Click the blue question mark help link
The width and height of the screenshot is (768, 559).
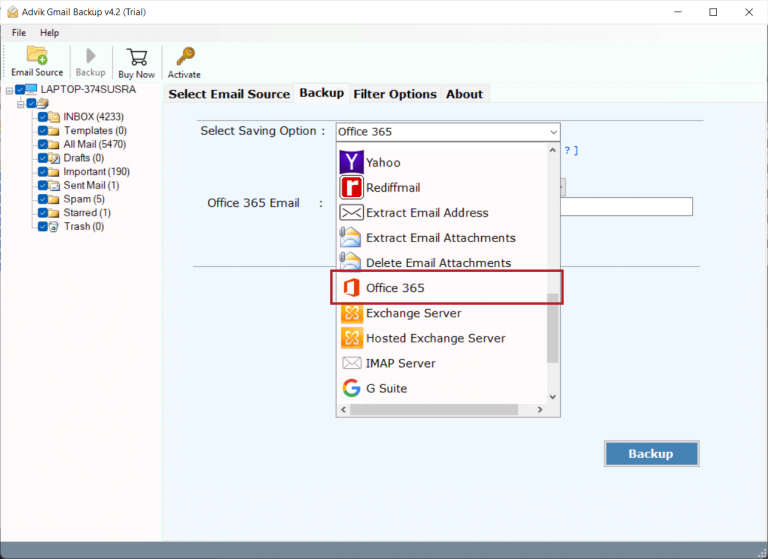567,150
